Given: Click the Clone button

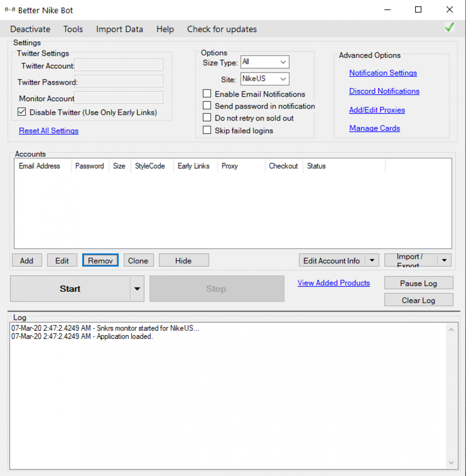Looking at the screenshot, I should 138,260.
